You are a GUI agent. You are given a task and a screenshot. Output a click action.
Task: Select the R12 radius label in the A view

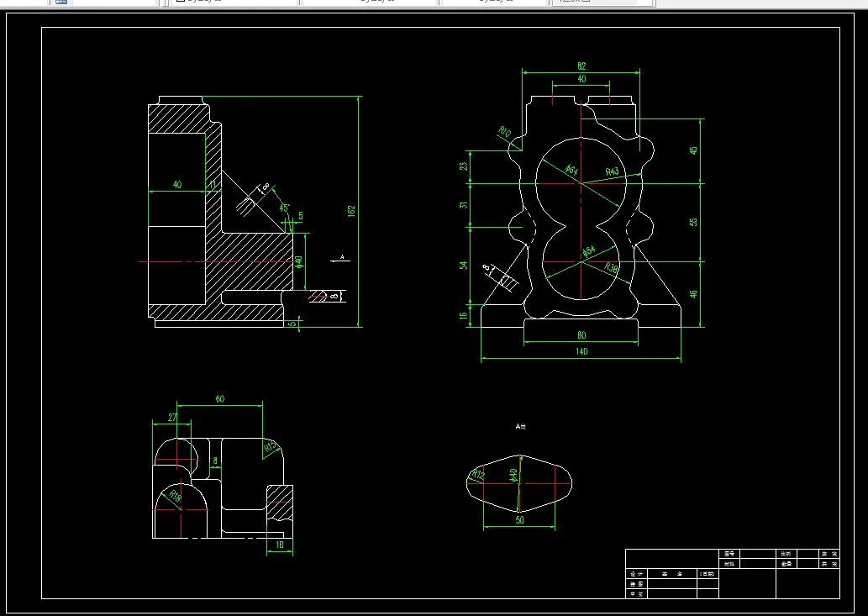(478, 474)
